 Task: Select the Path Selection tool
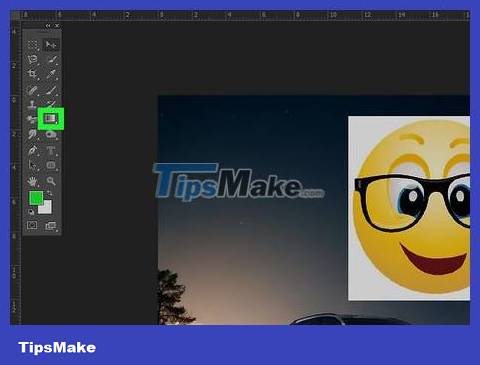33,165
